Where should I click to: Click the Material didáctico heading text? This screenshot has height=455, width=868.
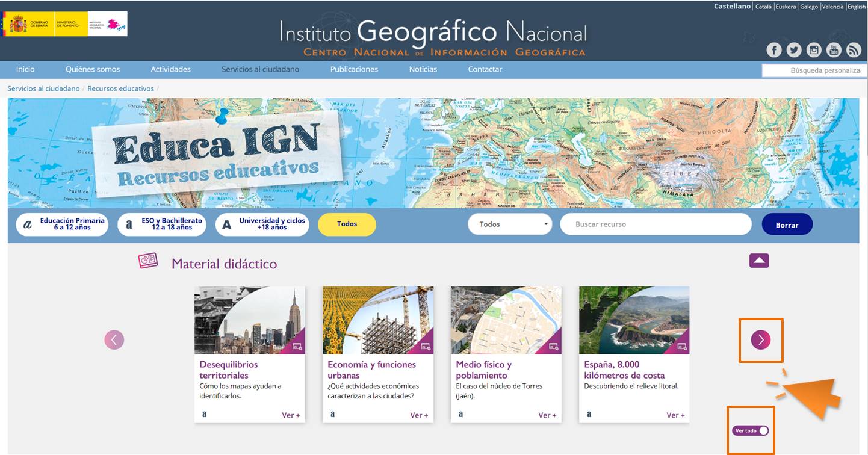tap(225, 264)
